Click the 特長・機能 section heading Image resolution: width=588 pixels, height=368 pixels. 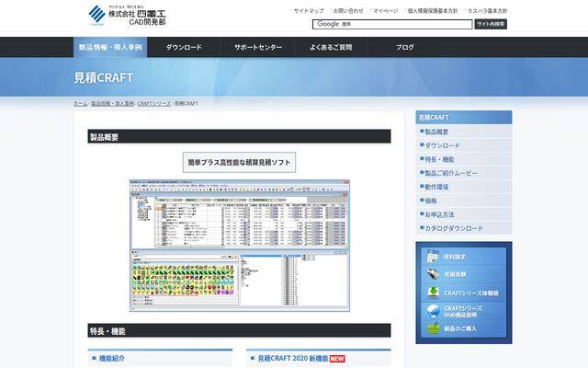(x=239, y=331)
